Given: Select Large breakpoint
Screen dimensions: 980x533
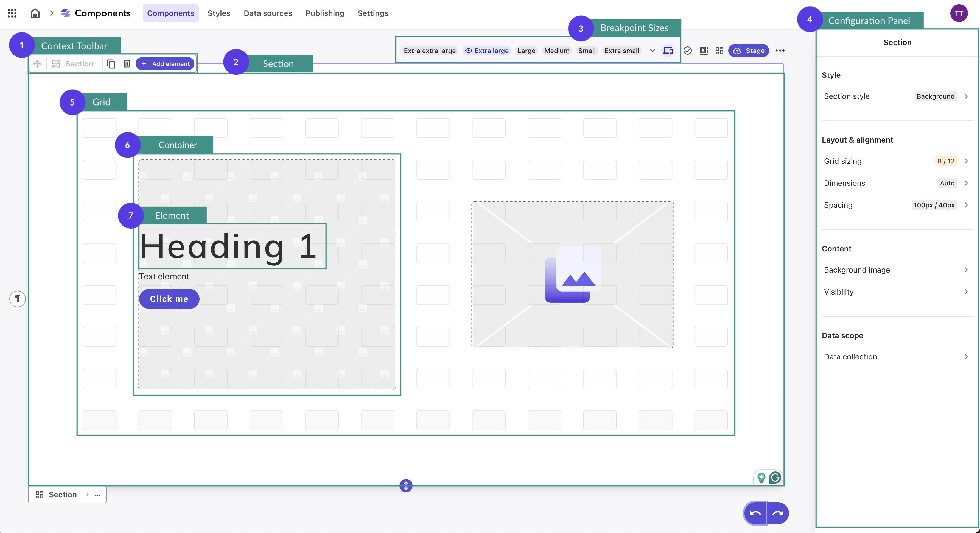Looking at the screenshot, I should pyautogui.click(x=527, y=51).
